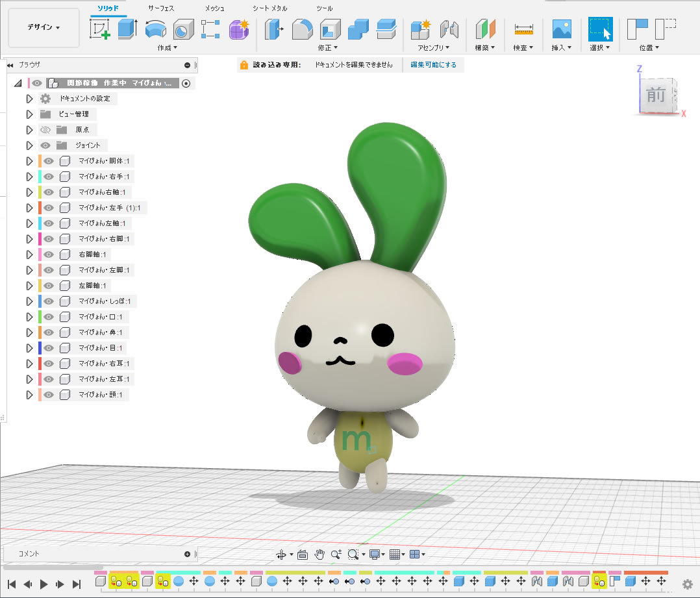Click the New Component icon
Screen dimensions: 700x598
click(420, 29)
